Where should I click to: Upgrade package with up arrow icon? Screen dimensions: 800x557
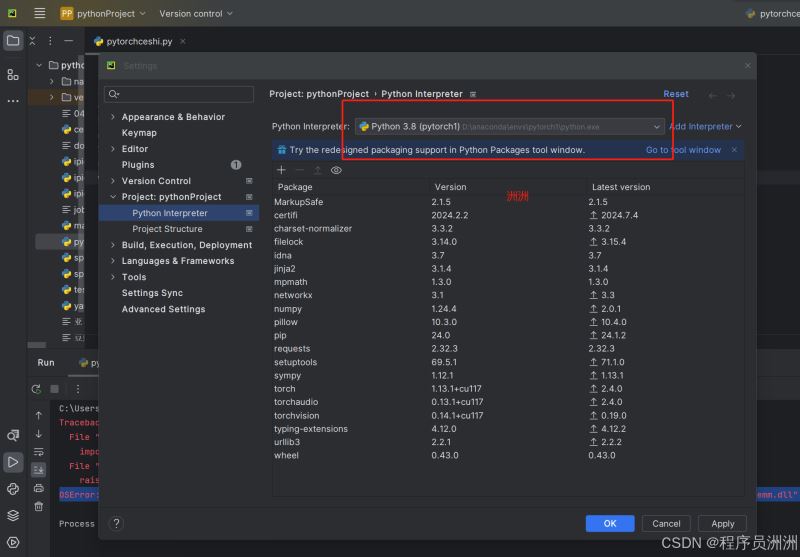point(317,170)
